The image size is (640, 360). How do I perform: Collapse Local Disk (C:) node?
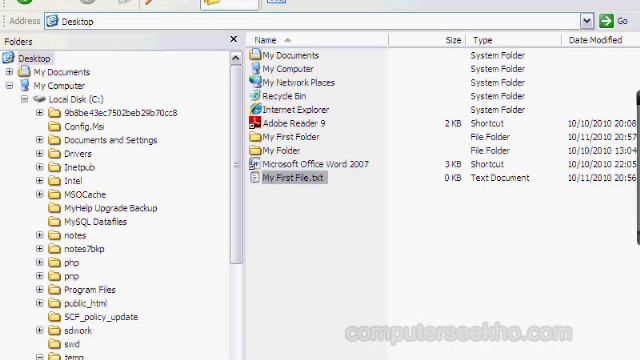click(x=24, y=99)
